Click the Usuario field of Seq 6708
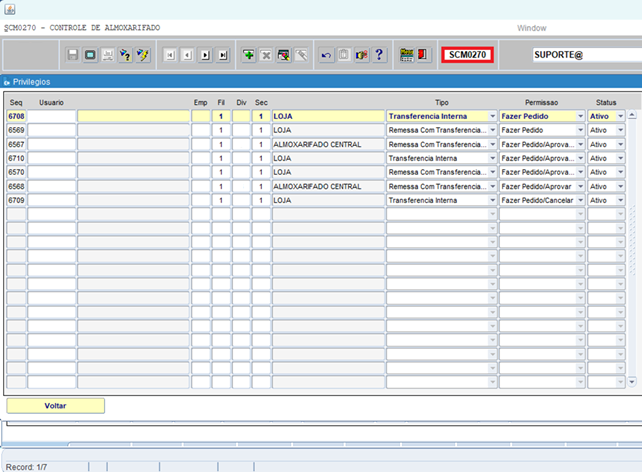 pos(52,116)
